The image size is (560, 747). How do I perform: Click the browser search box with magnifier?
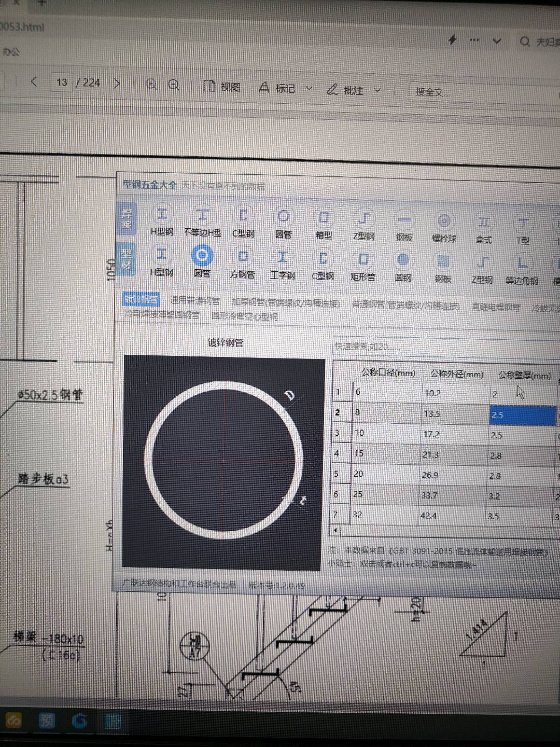click(x=540, y=41)
